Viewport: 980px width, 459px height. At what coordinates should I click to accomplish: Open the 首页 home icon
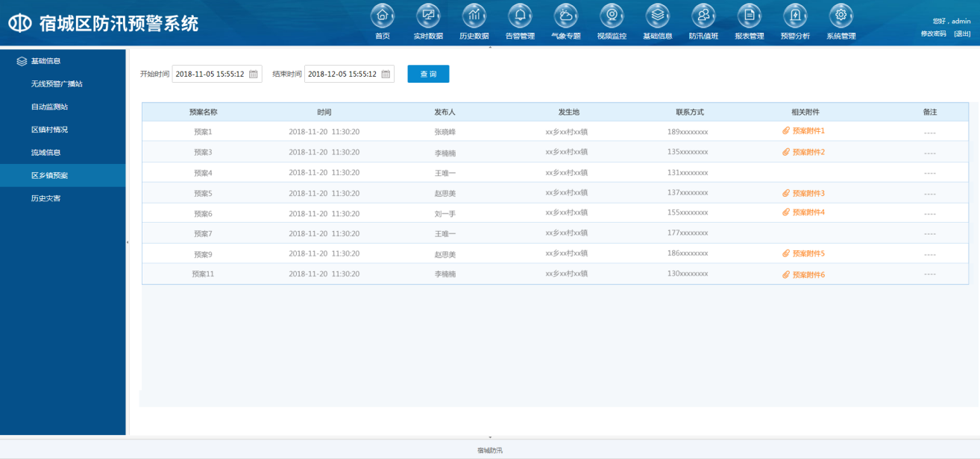[382, 16]
